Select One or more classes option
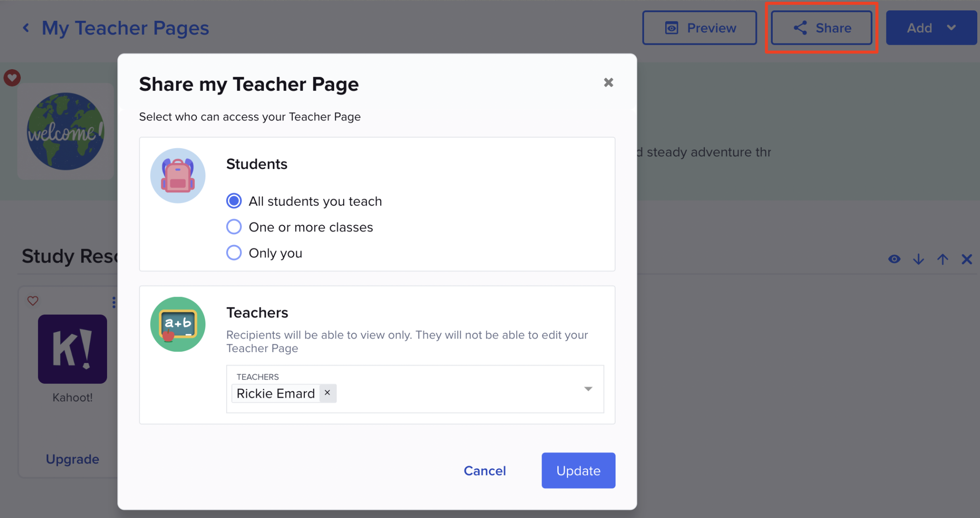This screenshot has height=518, width=980. pyautogui.click(x=234, y=227)
